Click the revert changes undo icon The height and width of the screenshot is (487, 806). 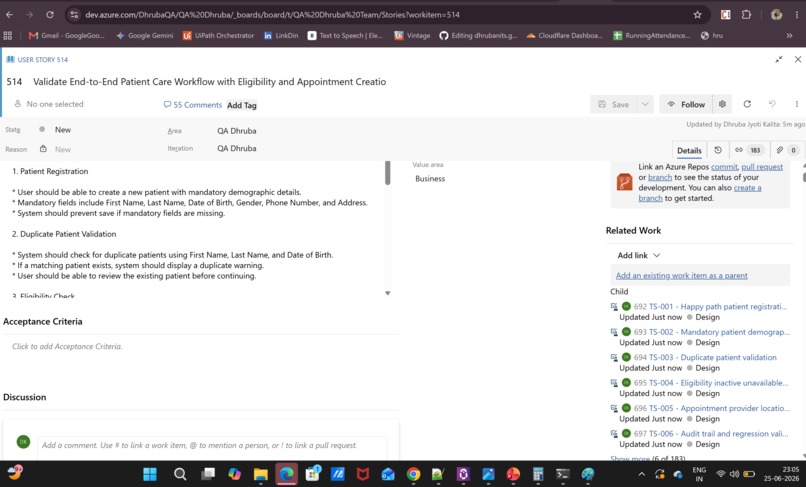pyautogui.click(x=772, y=104)
